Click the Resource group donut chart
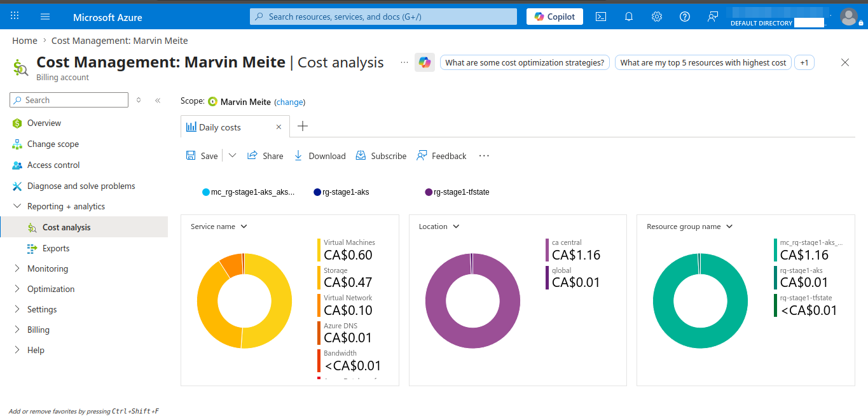Viewport: 868px width, 418px height. [701, 301]
